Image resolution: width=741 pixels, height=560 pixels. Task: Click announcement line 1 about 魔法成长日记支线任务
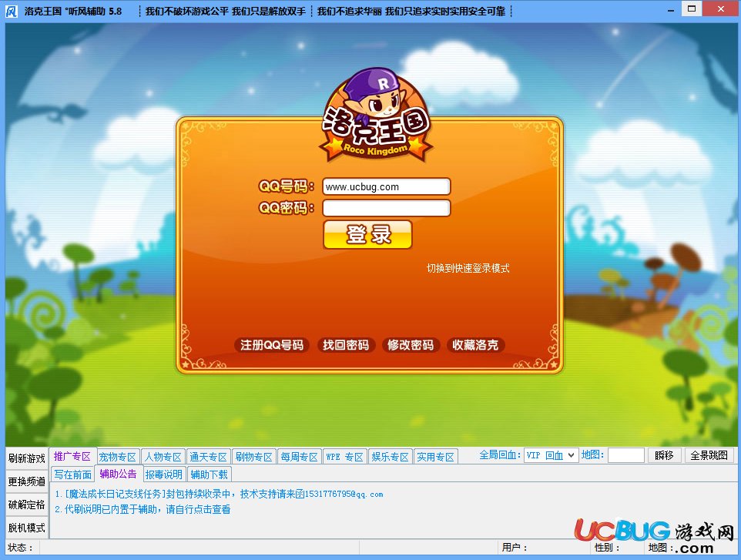tap(219, 494)
